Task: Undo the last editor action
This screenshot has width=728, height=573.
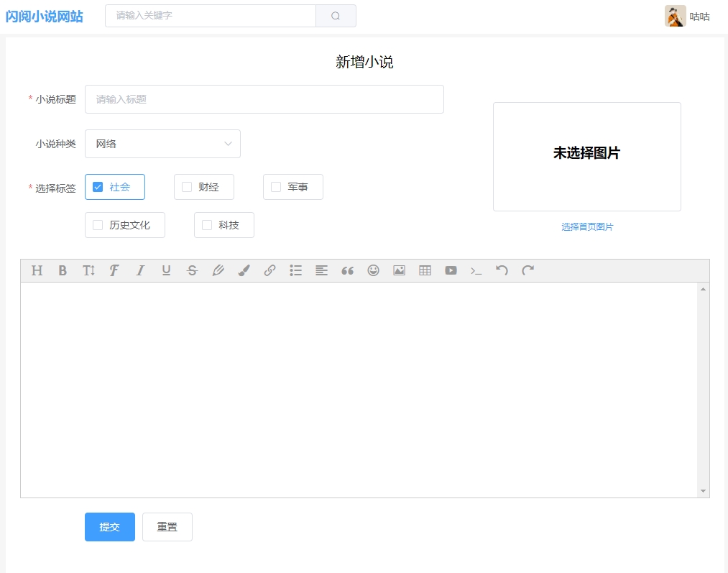Action: click(x=502, y=270)
